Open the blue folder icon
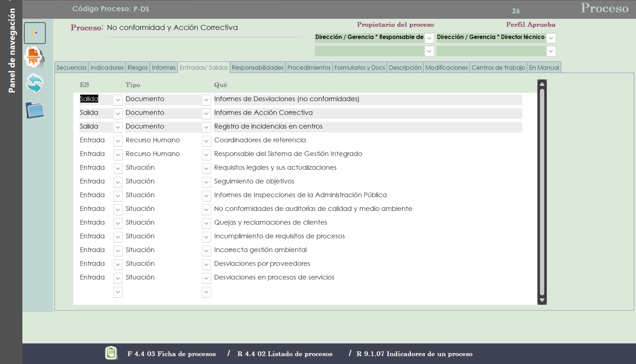This screenshot has height=364, width=636. 35,110
